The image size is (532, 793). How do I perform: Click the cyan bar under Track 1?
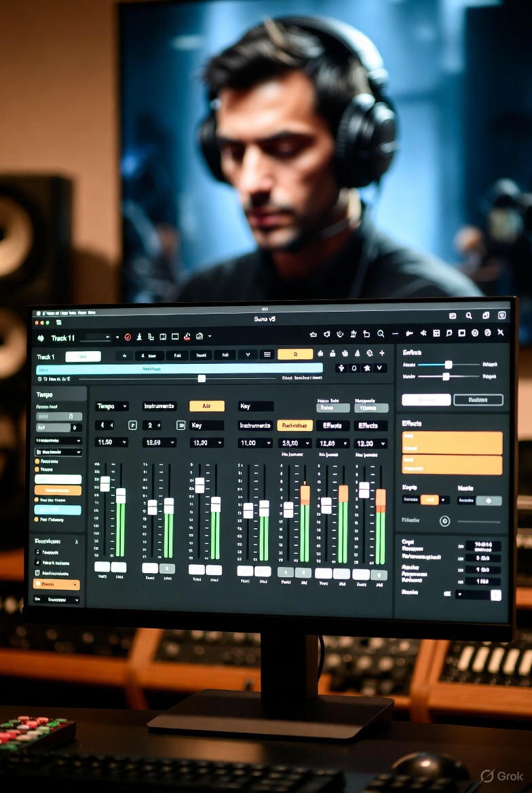[x=180, y=369]
